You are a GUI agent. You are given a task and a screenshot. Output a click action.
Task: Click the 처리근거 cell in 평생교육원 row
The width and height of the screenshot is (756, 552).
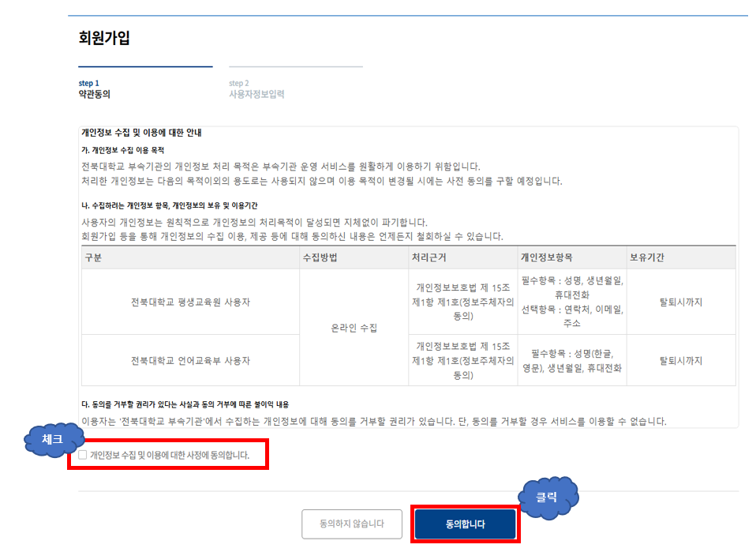(x=463, y=302)
